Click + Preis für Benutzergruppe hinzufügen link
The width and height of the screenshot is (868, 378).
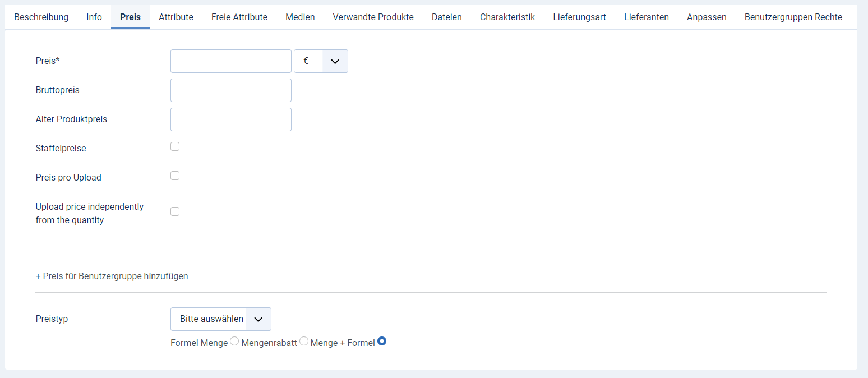click(x=112, y=276)
